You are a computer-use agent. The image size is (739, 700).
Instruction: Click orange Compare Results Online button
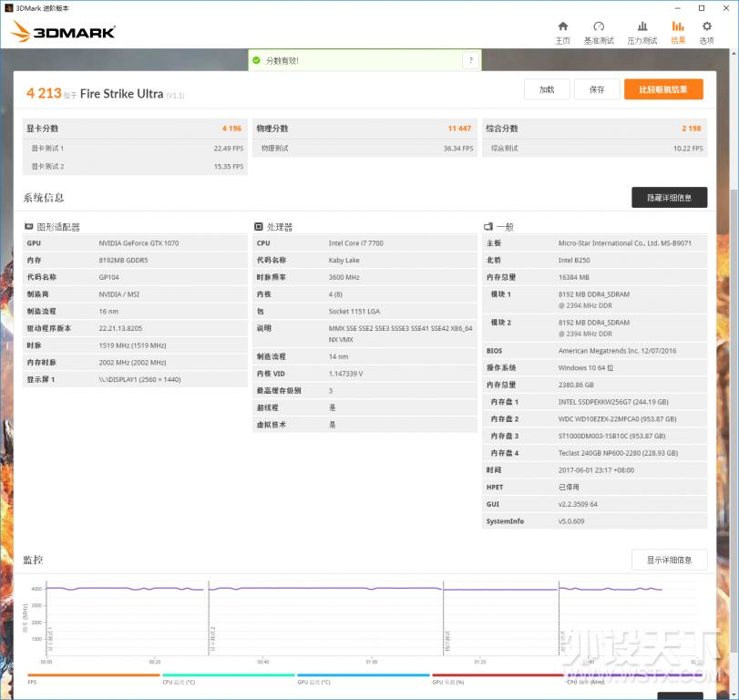coord(663,89)
